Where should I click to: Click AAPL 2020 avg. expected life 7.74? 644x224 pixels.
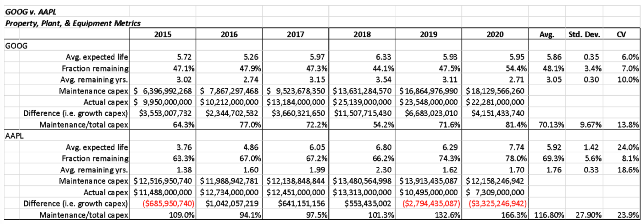(x=517, y=147)
